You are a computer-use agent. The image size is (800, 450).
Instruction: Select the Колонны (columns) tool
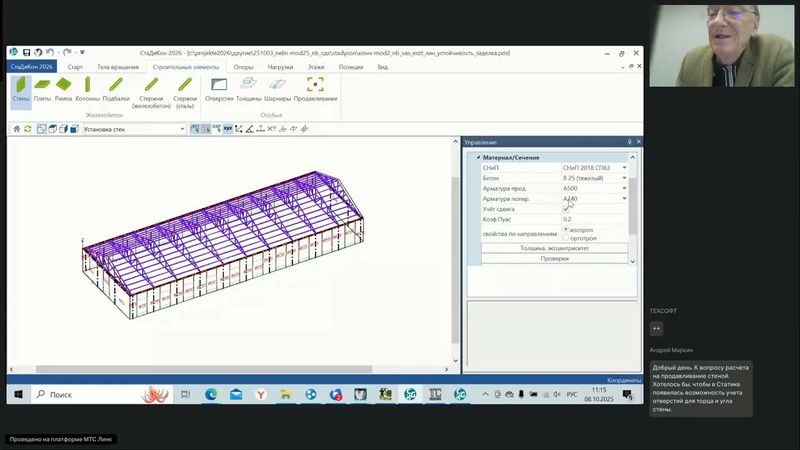pos(87,90)
